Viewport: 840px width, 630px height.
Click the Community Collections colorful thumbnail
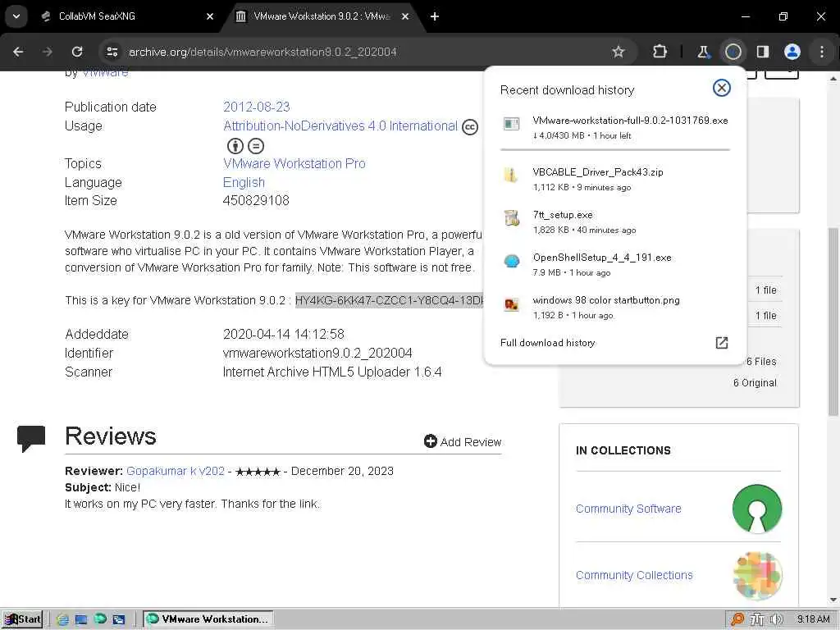point(757,575)
